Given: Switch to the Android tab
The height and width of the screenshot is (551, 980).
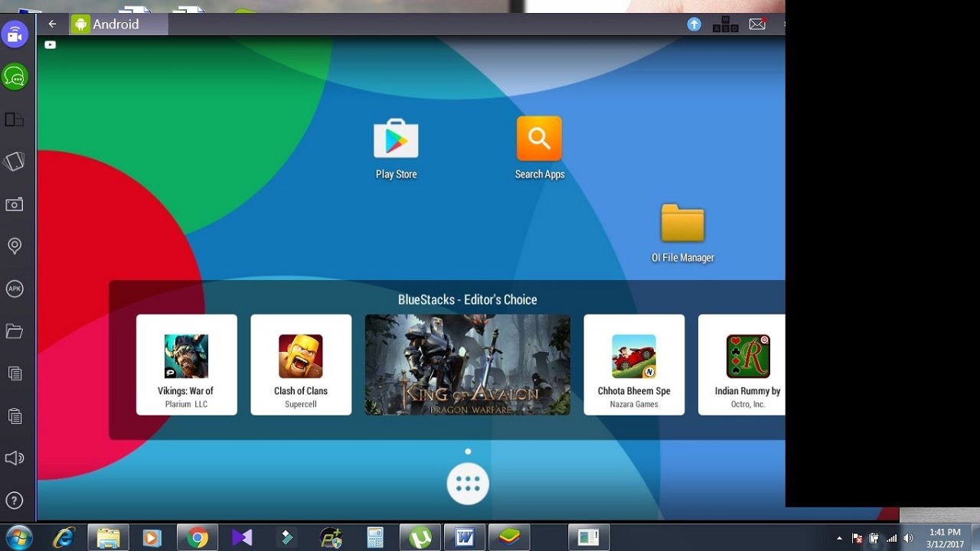Looking at the screenshot, I should tap(118, 24).
